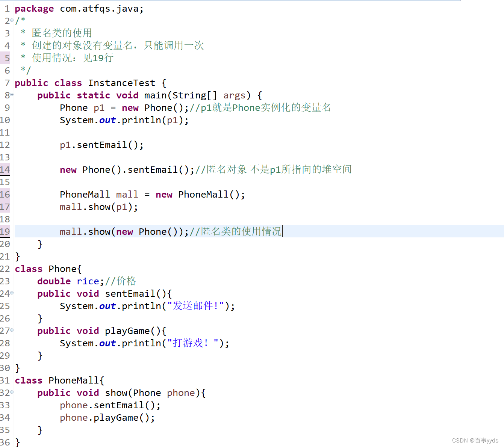Click the sentEmail method declaration
This screenshot has width=504, height=447.
[127, 293]
